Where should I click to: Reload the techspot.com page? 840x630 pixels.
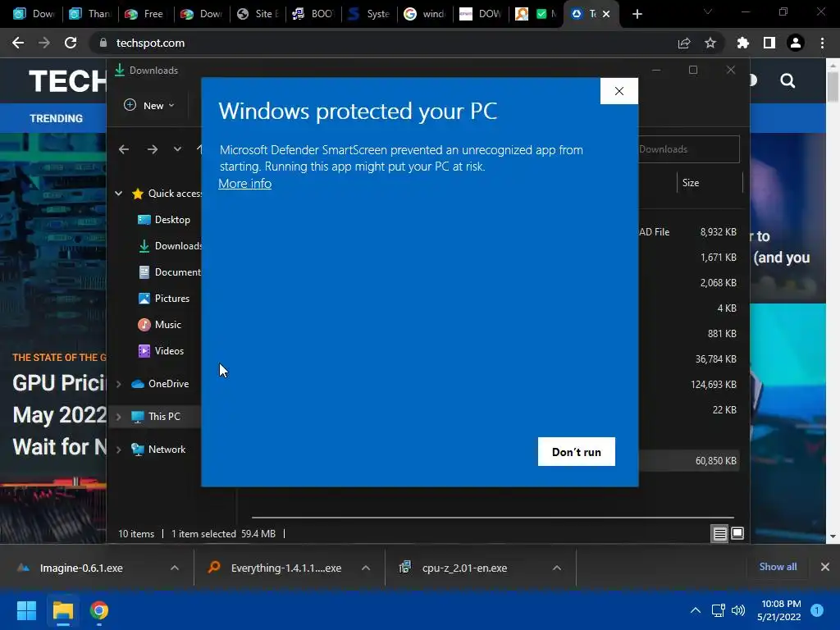[71, 43]
